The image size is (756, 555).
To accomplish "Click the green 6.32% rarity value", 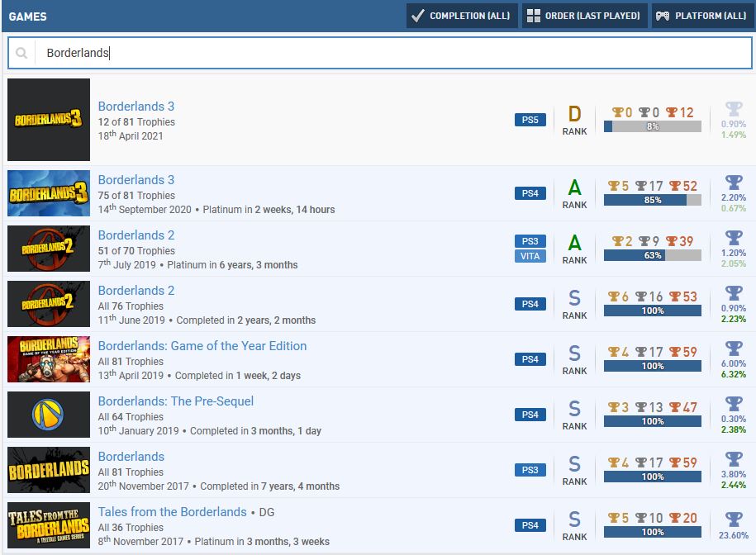I will click(734, 374).
